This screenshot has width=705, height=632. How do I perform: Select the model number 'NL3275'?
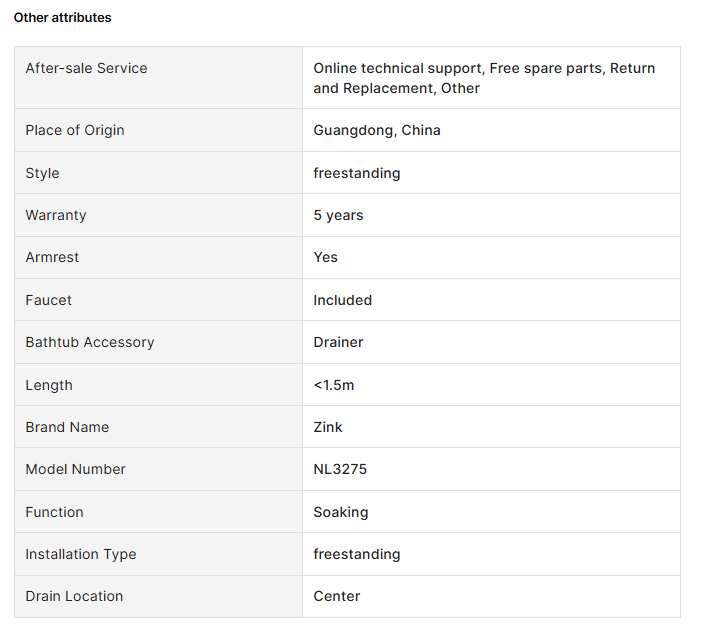tap(340, 469)
